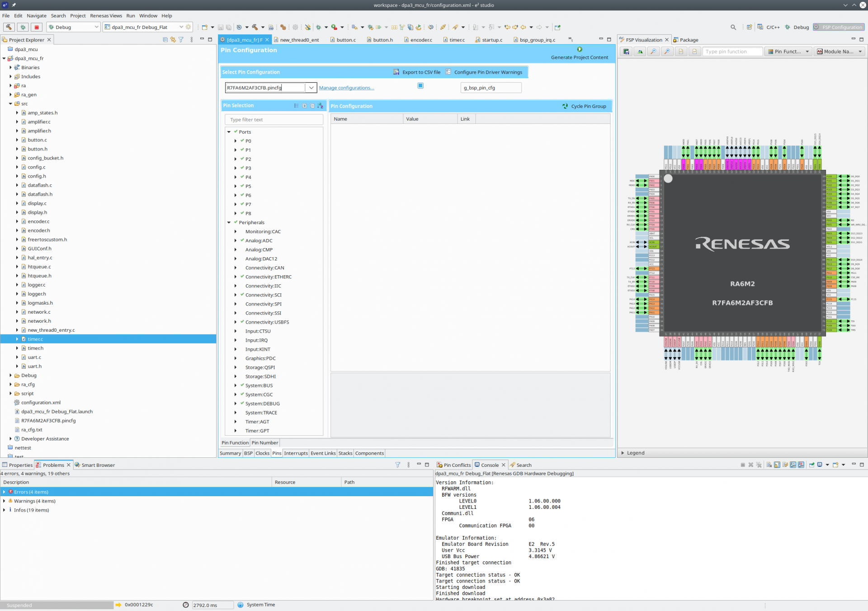Click the Project Explorer filter funnel icon

point(181,40)
